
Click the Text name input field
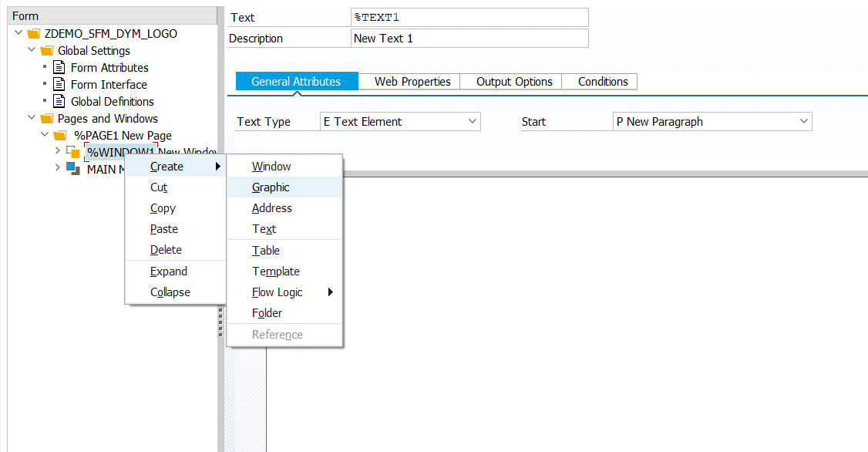(x=469, y=18)
